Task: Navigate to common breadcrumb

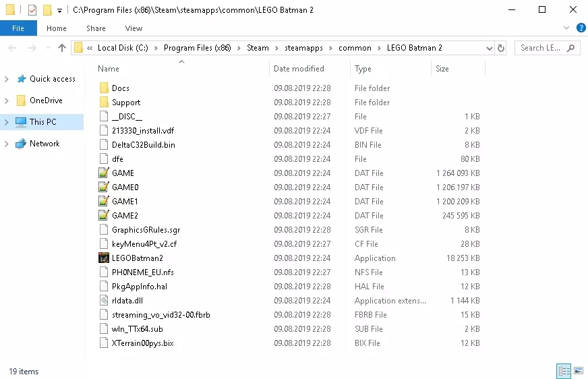Action: 355,48
